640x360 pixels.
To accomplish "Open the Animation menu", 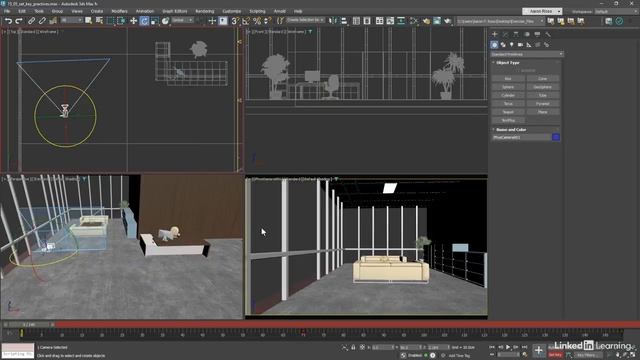I will pyautogui.click(x=145, y=11).
